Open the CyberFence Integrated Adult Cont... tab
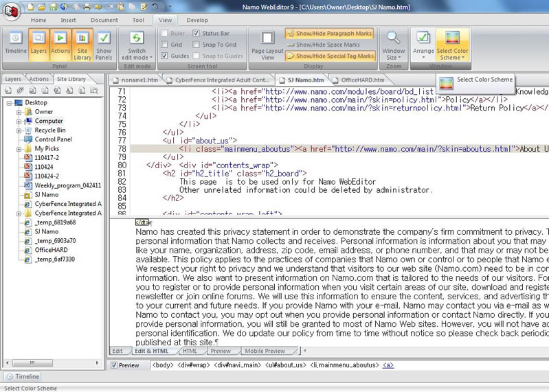The image size is (549, 392). click(219, 80)
